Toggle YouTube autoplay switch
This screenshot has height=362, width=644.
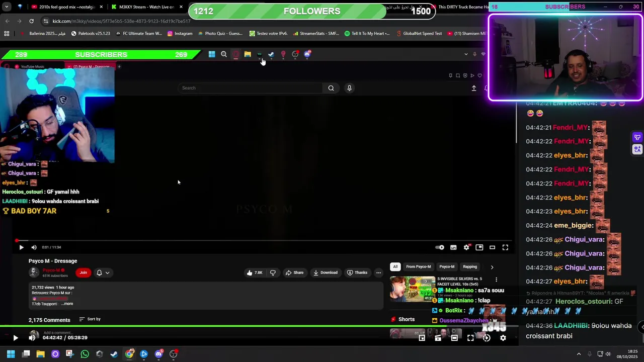tap(440, 247)
